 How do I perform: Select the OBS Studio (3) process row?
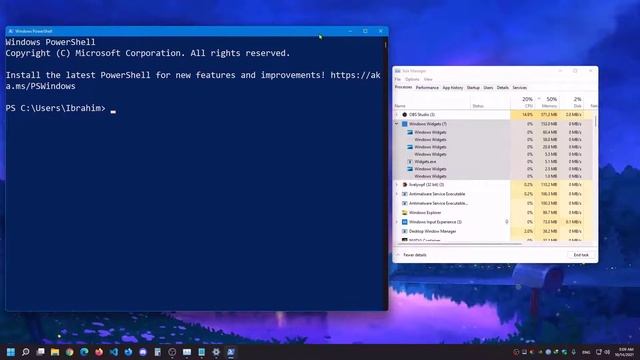coord(493,115)
